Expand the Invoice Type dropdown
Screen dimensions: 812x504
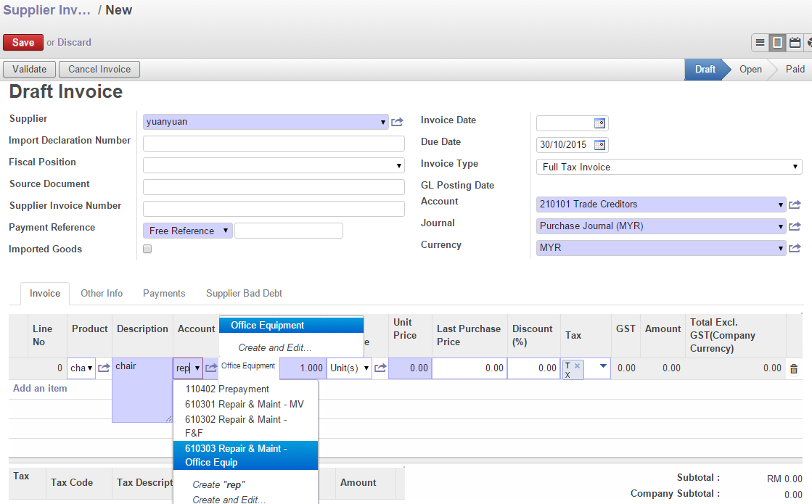pyautogui.click(x=795, y=166)
